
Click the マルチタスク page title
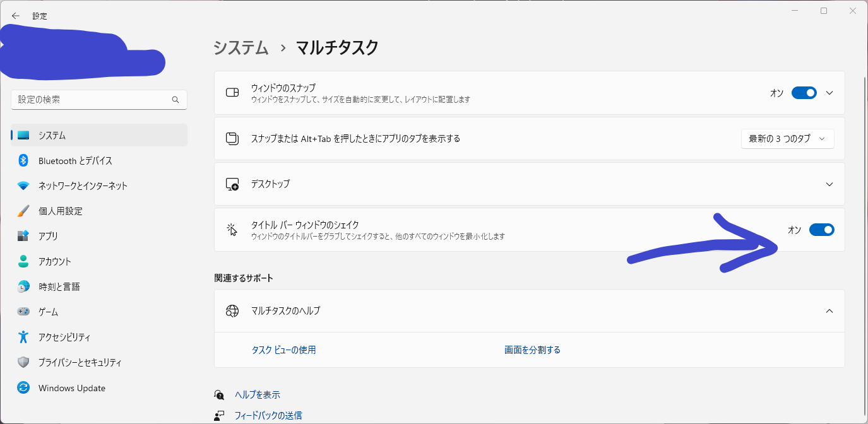(337, 47)
